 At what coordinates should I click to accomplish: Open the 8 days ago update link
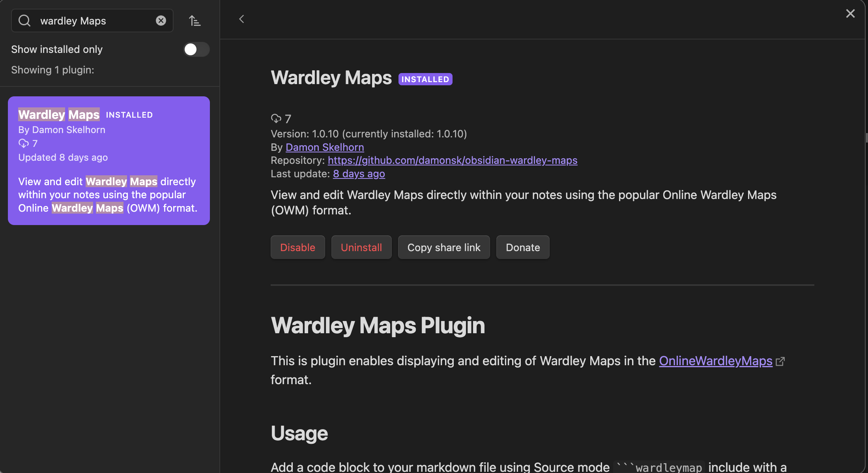point(359,174)
